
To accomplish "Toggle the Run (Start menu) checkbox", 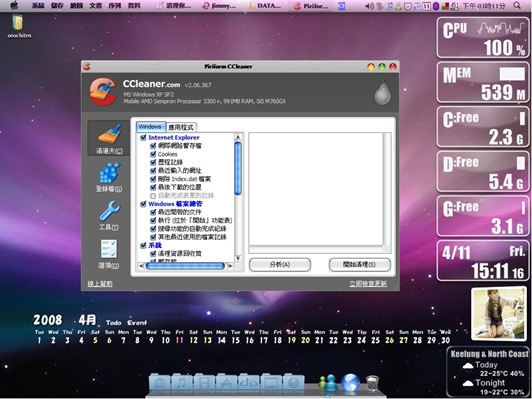I will 153,221.
